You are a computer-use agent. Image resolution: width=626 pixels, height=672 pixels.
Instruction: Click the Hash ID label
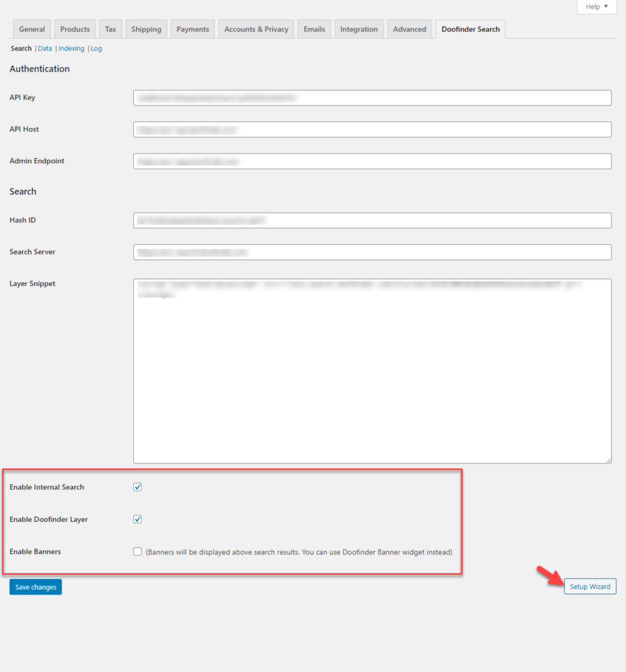point(23,220)
